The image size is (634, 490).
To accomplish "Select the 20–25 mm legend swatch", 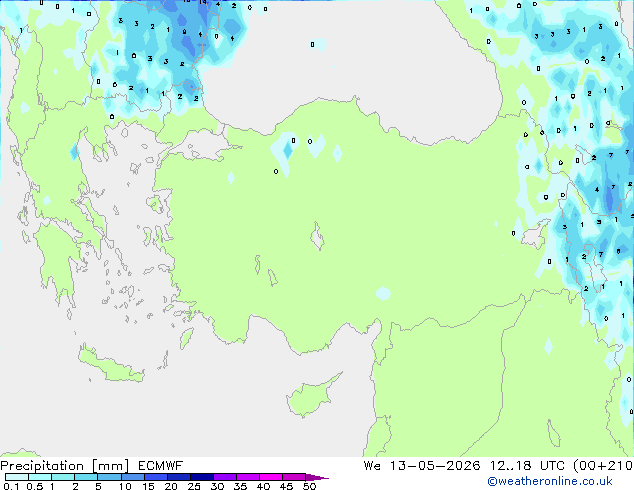I will pyautogui.click(x=179, y=477).
